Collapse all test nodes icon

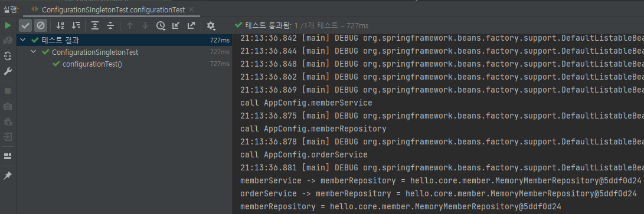(110, 25)
